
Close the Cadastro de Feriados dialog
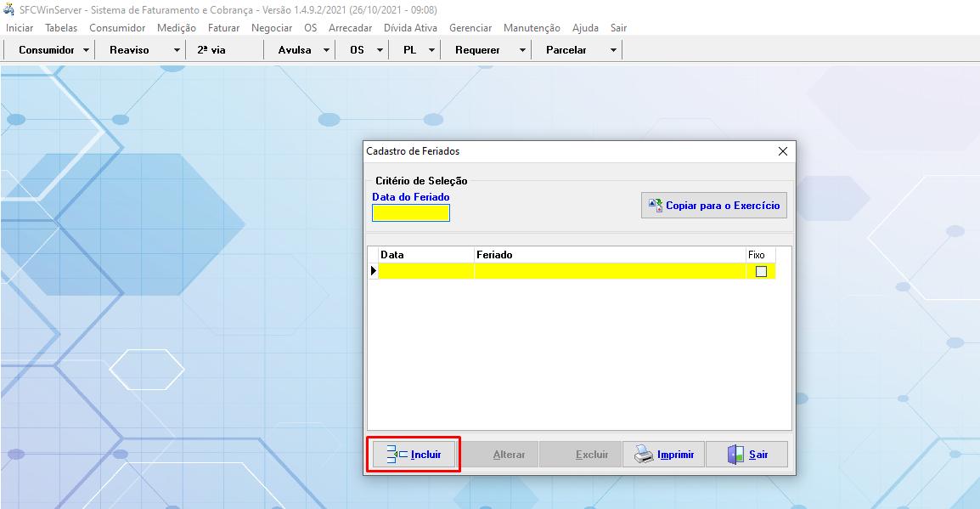[x=783, y=151]
